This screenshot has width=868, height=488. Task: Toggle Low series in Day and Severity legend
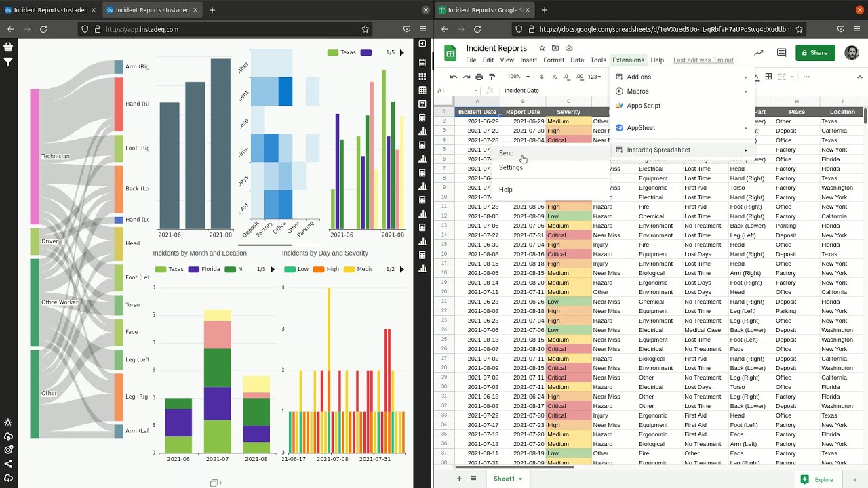(297, 269)
